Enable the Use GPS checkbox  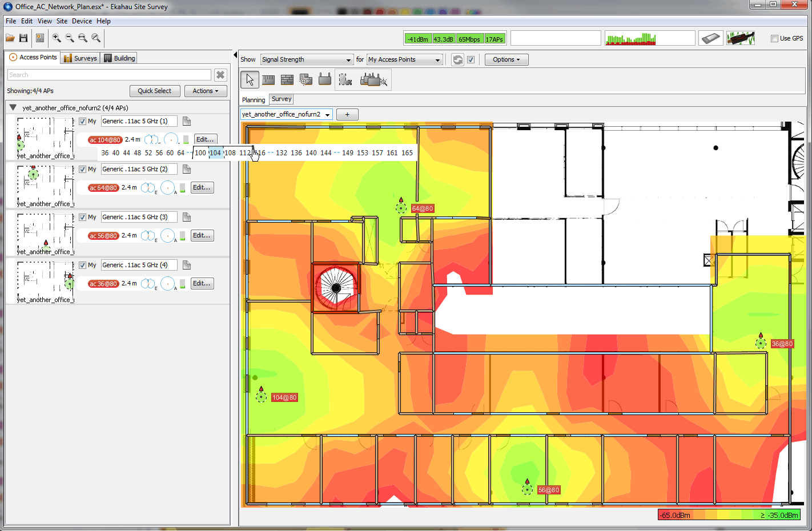(x=774, y=39)
